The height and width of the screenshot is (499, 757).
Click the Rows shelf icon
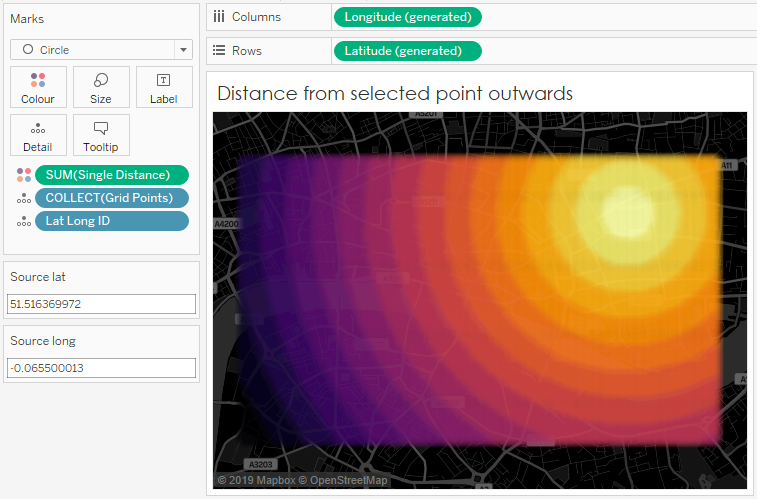(219, 51)
